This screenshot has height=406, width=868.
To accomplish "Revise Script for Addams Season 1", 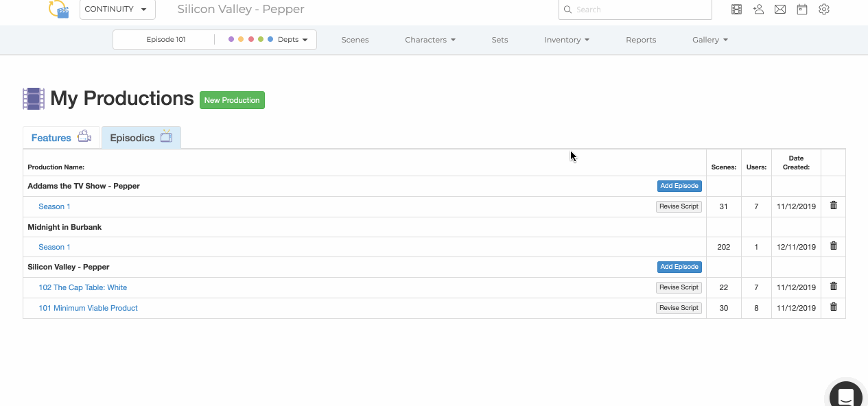I will click(679, 206).
